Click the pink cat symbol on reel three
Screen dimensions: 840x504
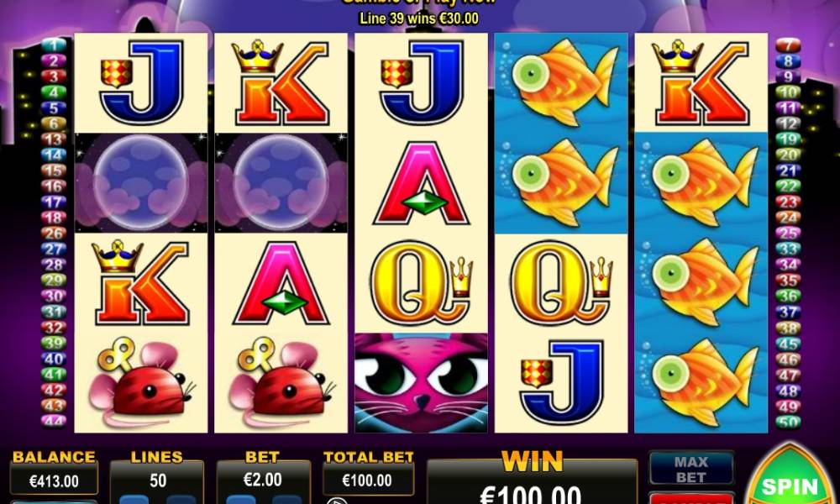(x=421, y=382)
